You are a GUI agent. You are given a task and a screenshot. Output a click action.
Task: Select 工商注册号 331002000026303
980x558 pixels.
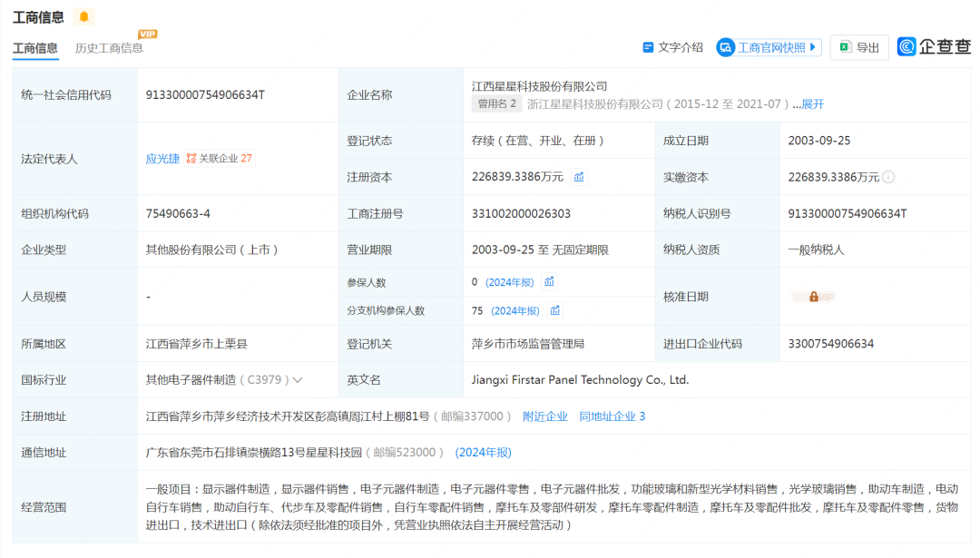[521, 214]
